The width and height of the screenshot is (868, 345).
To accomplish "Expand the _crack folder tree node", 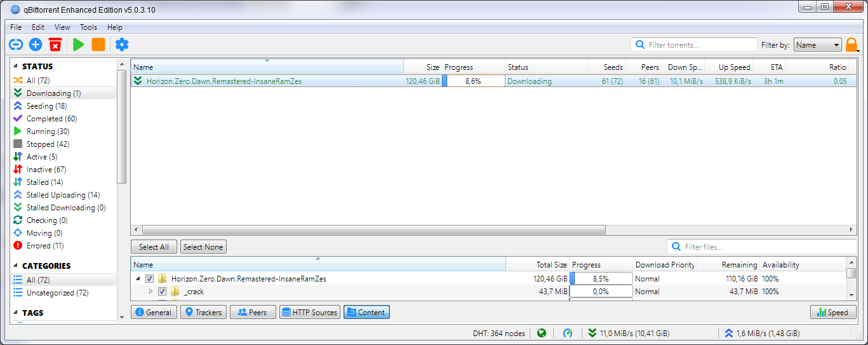I will [150, 291].
